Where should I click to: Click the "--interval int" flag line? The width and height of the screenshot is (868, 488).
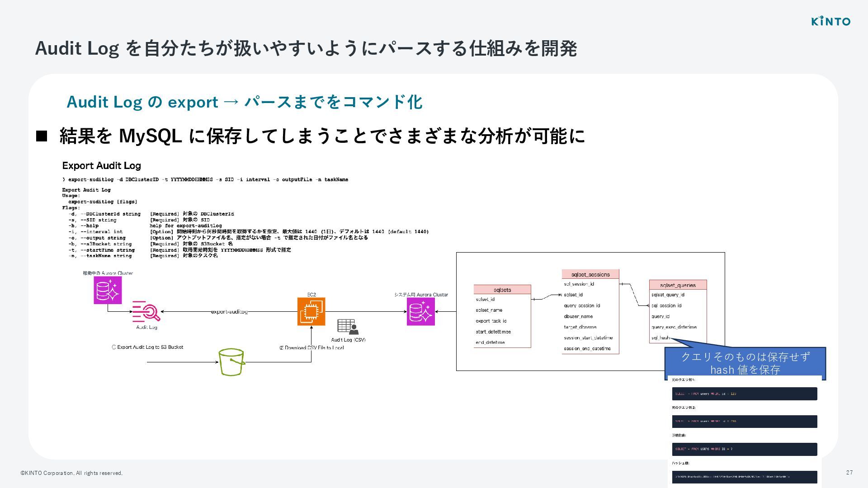click(x=248, y=231)
